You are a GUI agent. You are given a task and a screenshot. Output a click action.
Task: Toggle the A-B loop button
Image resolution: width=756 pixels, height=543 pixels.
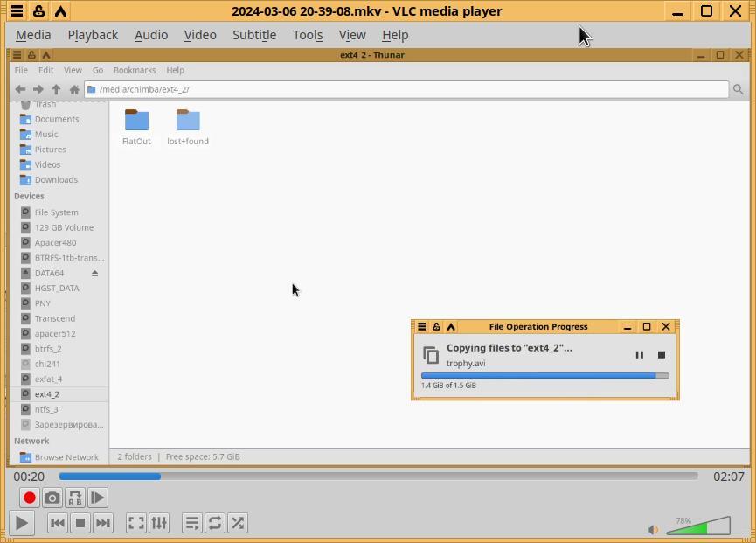coord(75,498)
